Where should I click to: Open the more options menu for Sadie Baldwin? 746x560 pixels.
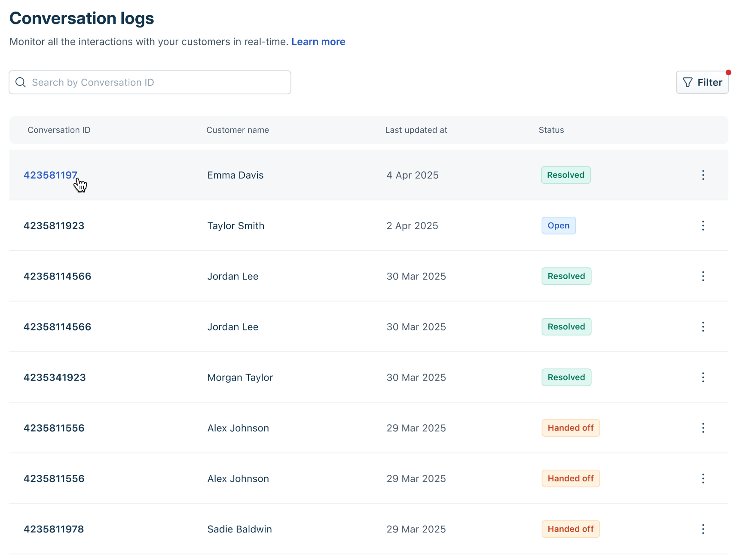pos(703,529)
